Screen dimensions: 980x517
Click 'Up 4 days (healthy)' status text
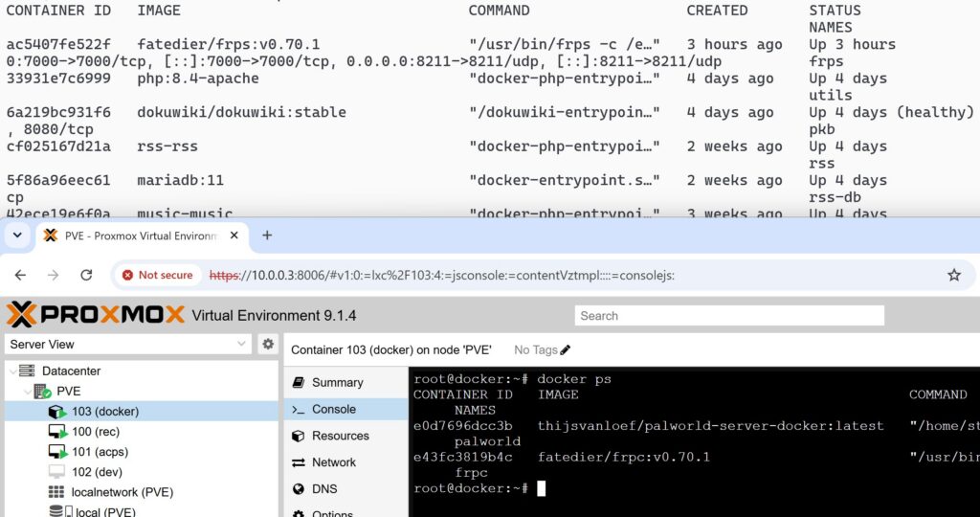(891, 113)
